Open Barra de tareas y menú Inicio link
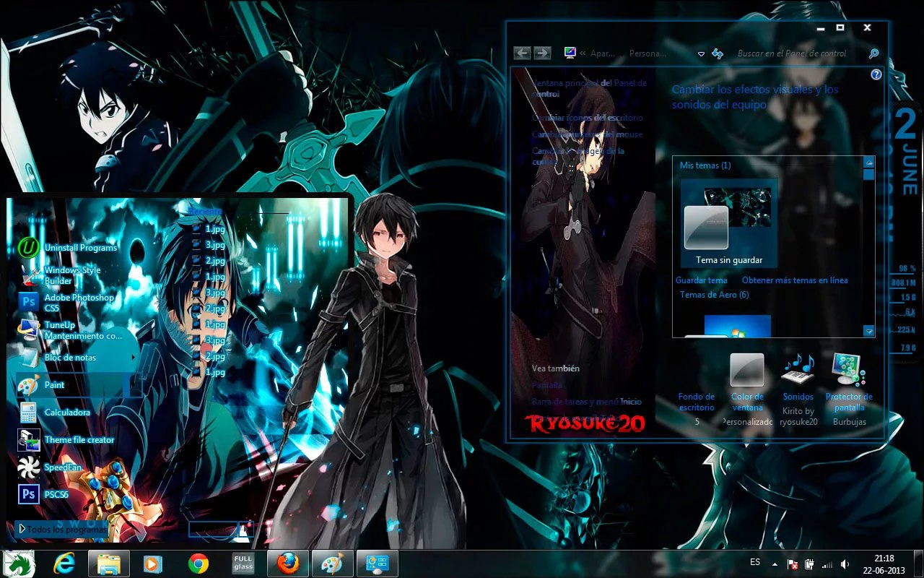This screenshot has height=578, width=924. pyautogui.click(x=586, y=402)
